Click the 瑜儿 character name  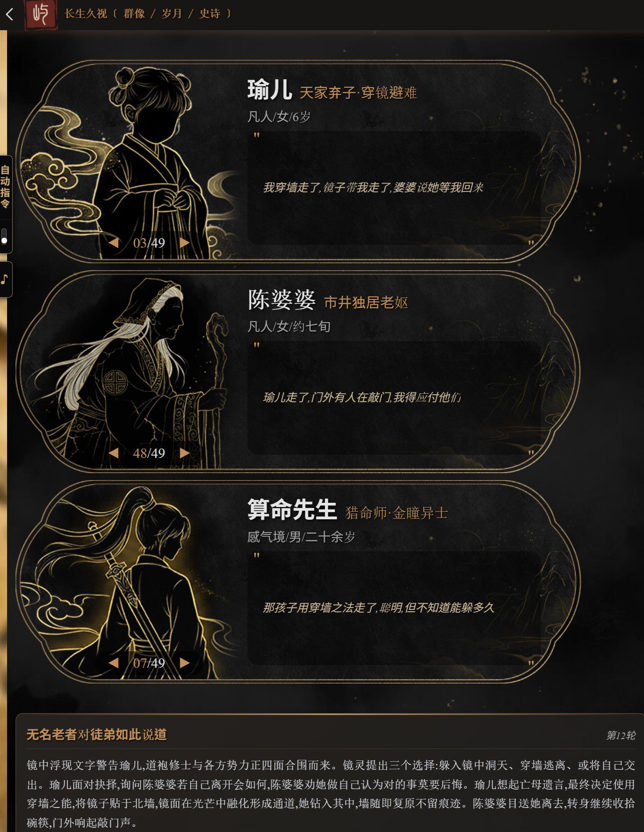click(x=270, y=90)
